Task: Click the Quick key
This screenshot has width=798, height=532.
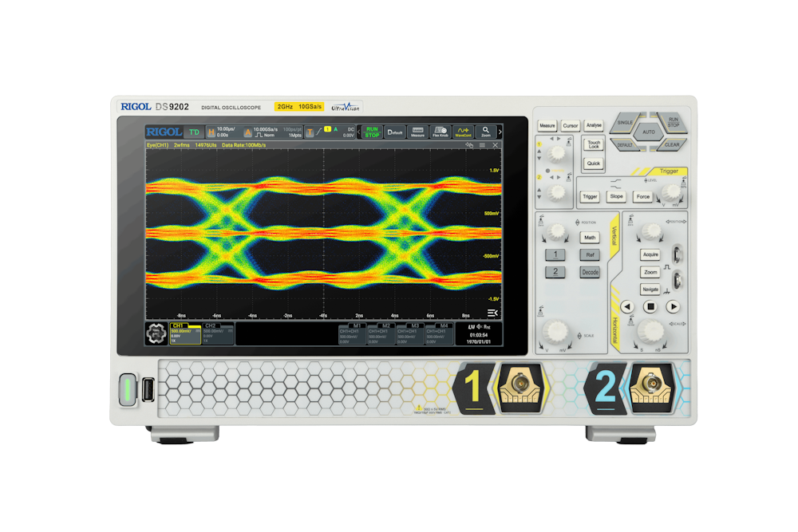Action: click(x=594, y=164)
